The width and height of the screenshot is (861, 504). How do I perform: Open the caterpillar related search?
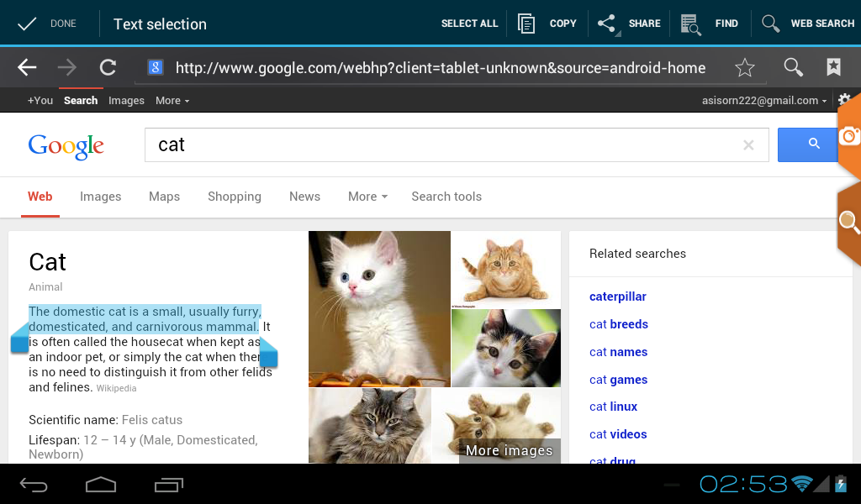[x=618, y=297]
